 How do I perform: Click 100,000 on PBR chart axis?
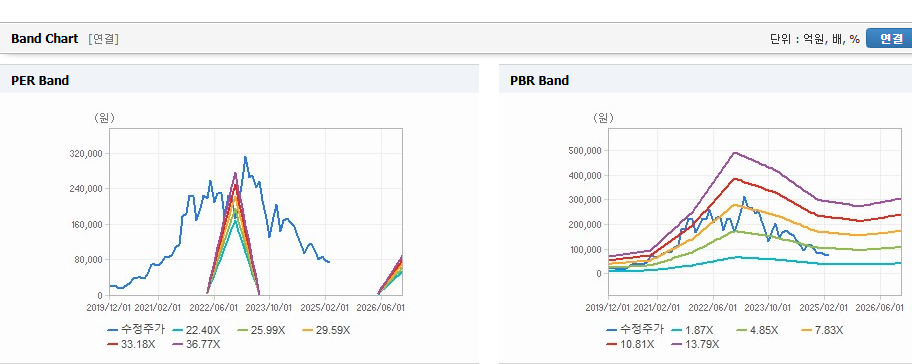585,249
